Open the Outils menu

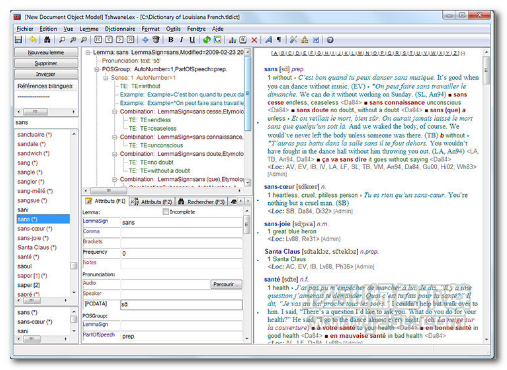point(173,29)
